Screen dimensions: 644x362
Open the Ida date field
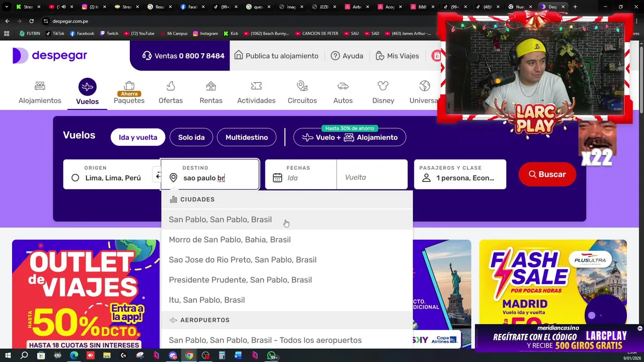coord(301,174)
